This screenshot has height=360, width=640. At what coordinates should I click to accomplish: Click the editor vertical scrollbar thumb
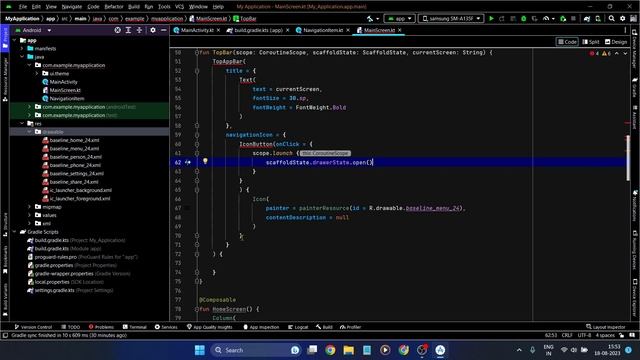click(628, 158)
